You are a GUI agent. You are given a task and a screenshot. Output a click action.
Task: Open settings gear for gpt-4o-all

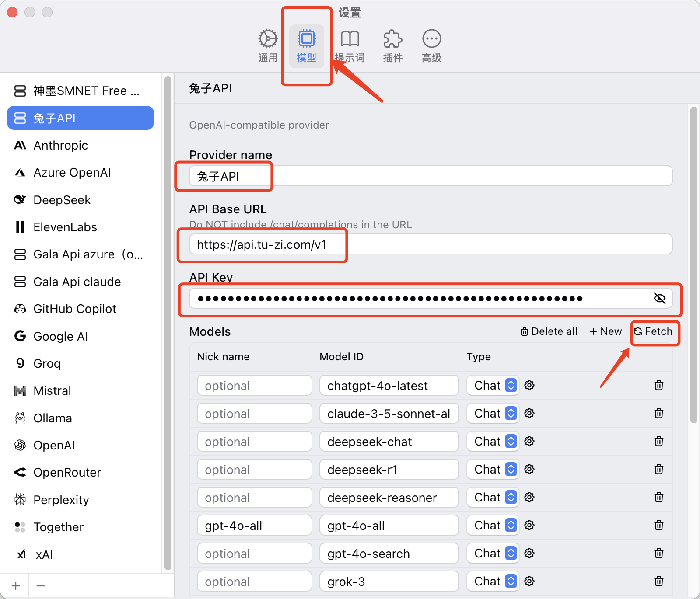pos(529,525)
